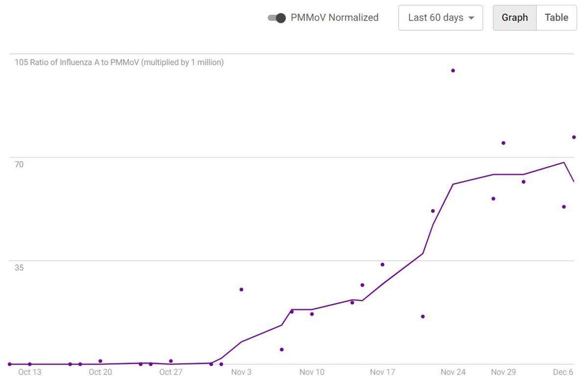The image size is (588, 389).
Task: Click the 70 y-axis gridline label
Action: tap(19, 165)
